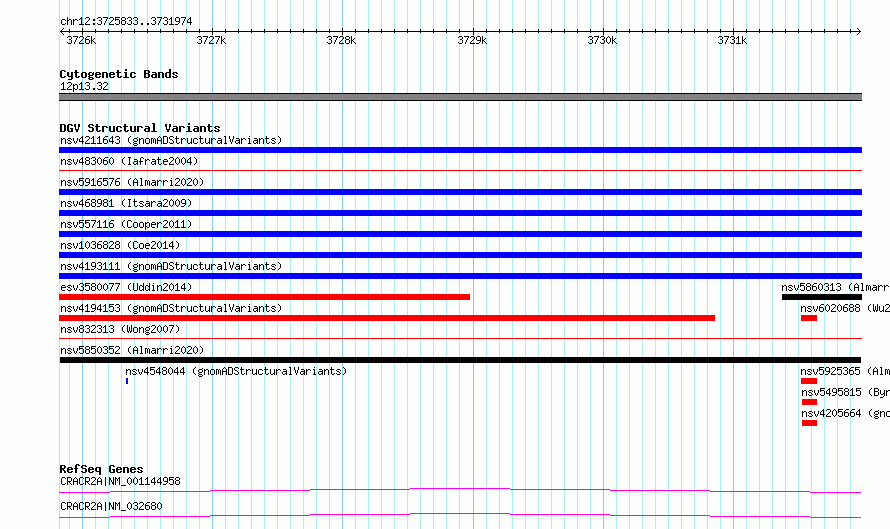890x529 pixels.
Task: Open variant label nsv5916576 (Almarri2020)
Action: [x=132, y=182]
